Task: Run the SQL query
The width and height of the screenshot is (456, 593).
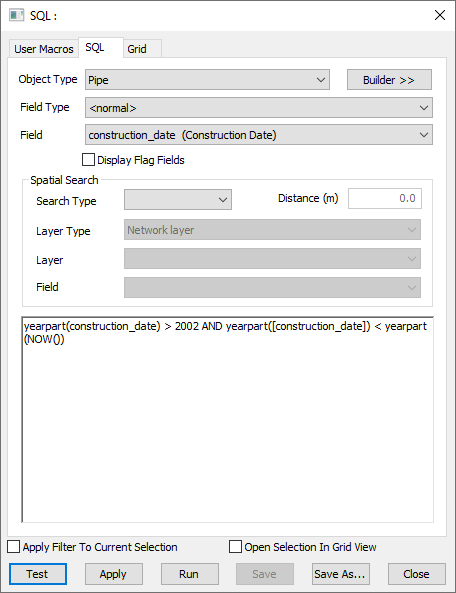Action: coord(189,574)
